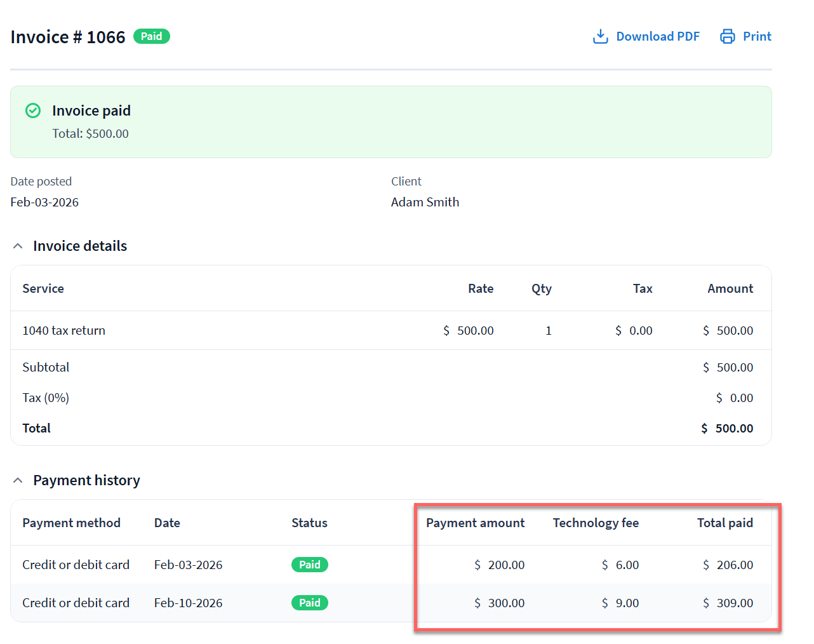Image resolution: width=814 pixels, height=644 pixels.
Task: Click the Paid status badge for Feb-10-2026 payment
Action: click(309, 603)
